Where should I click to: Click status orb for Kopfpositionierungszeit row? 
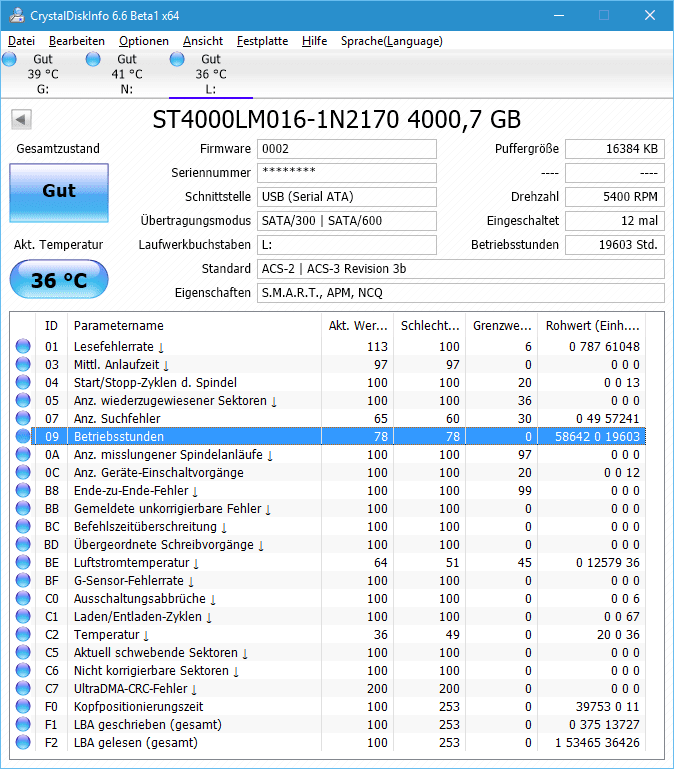tap(23, 707)
